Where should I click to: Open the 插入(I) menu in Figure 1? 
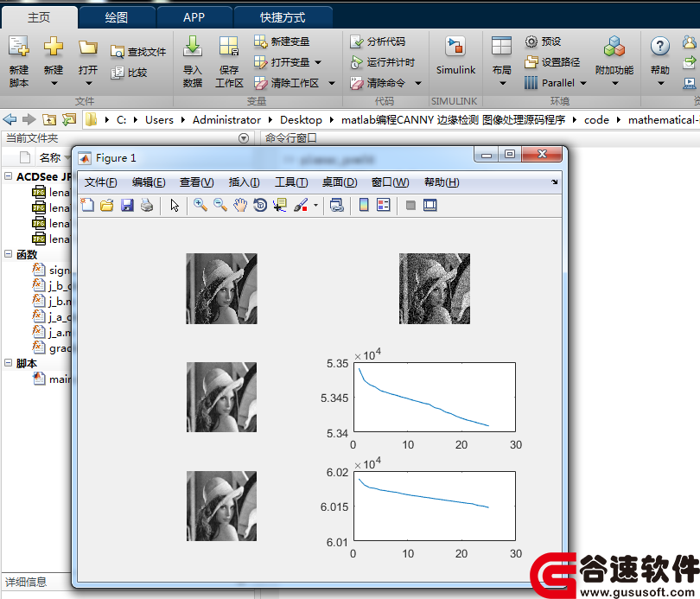tap(245, 182)
